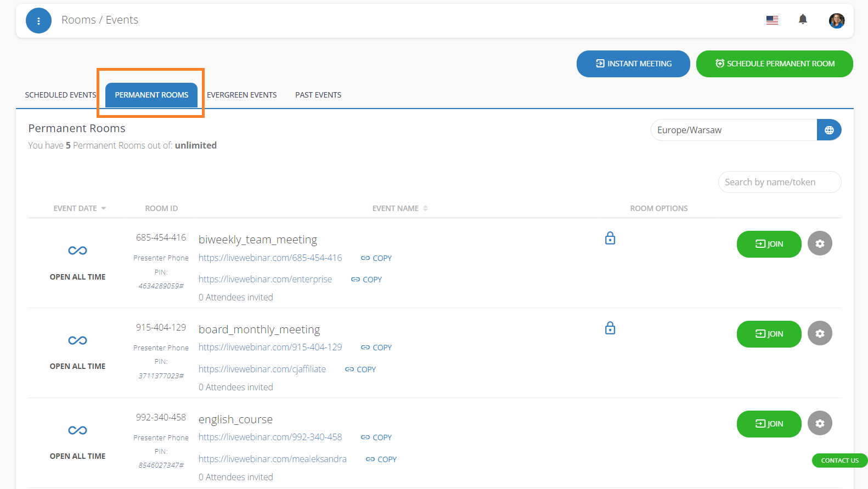Open settings gear for biweekly_team_meeting
Screen dimensions: 868x489
(x=819, y=244)
